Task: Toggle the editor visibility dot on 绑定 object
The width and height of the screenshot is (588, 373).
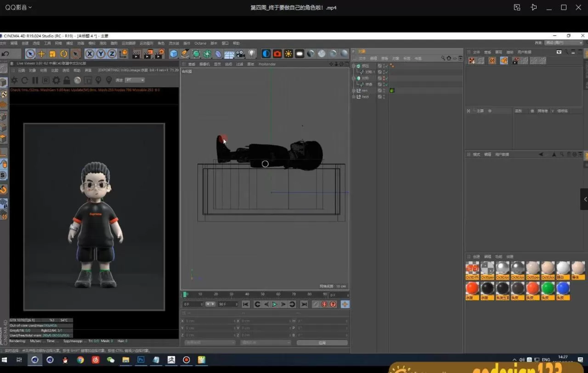Action: 383,65
